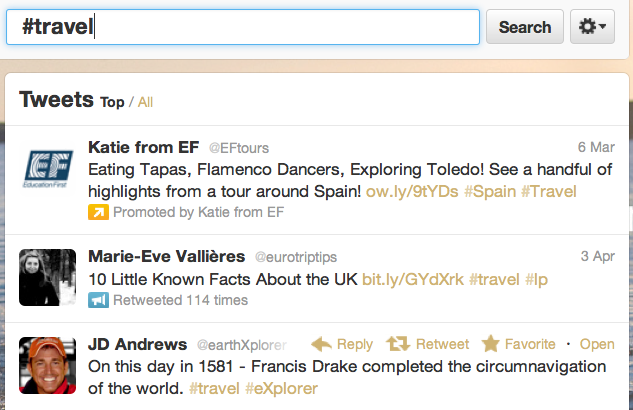
Task: Open the EF Education First avatar
Action: [48, 168]
